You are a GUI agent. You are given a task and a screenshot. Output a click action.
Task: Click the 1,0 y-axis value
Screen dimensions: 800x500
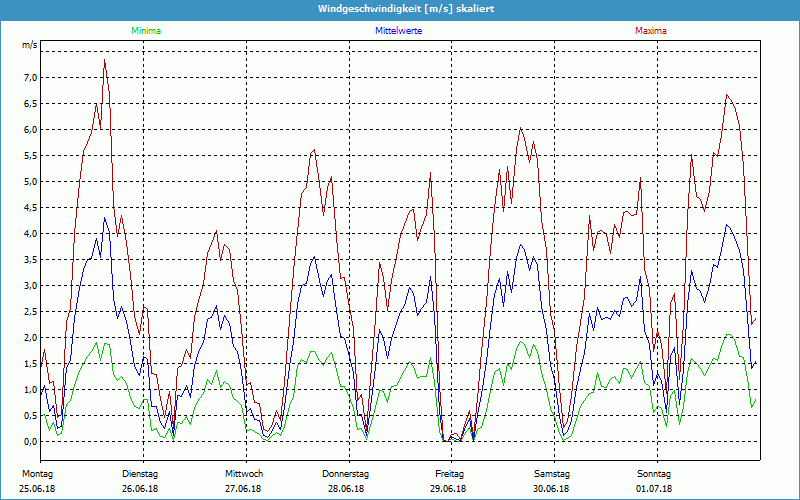[30, 390]
